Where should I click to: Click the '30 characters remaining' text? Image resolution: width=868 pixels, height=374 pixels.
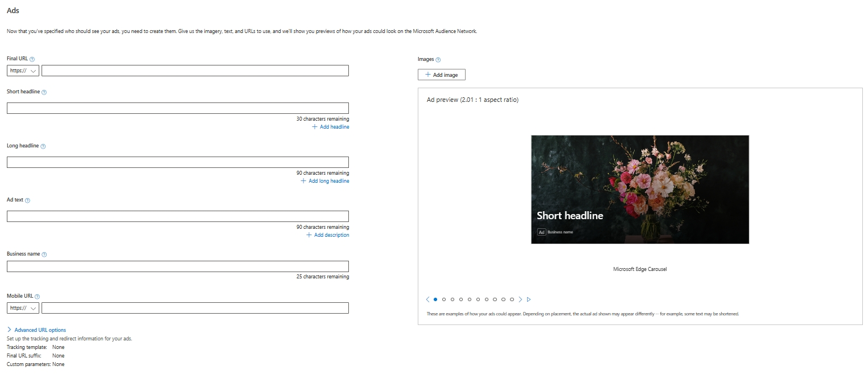click(x=323, y=119)
